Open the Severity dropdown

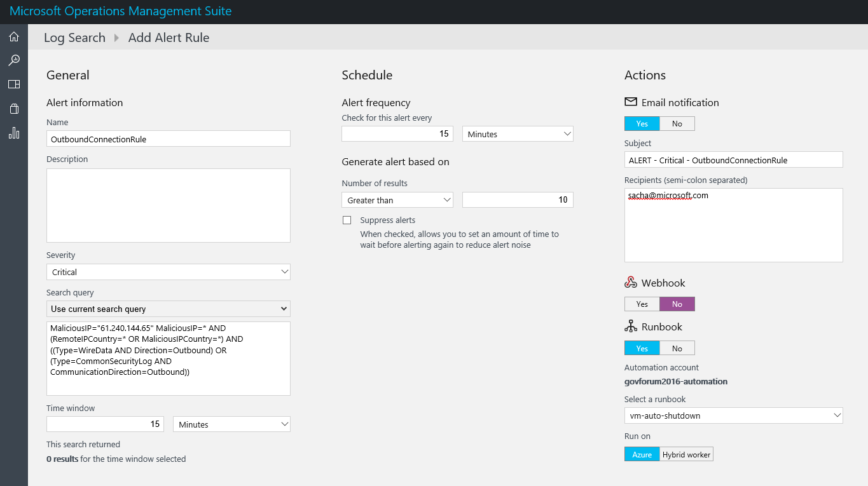[168, 271]
